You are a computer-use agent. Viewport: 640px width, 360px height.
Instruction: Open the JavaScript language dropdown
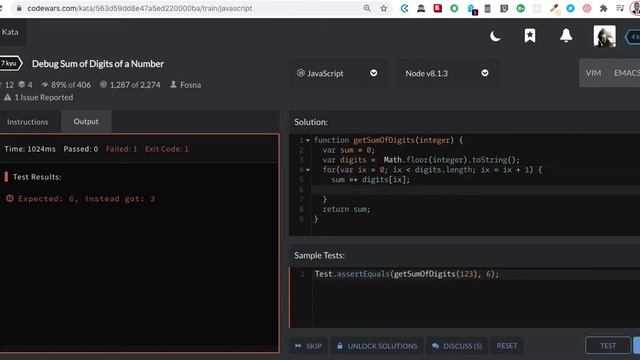pyautogui.click(x=337, y=73)
